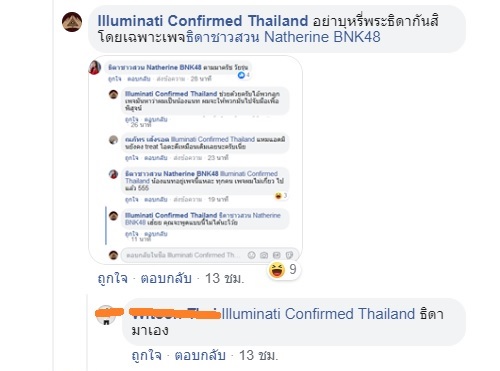
Task: Like the reply comment saying ธิดามาเอง
Action: [146, 355]
